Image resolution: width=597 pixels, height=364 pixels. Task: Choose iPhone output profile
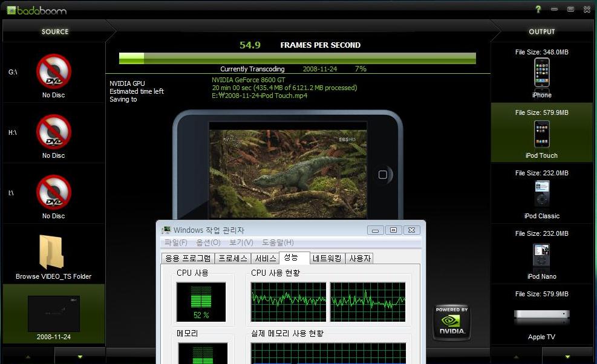click(541, 73)
